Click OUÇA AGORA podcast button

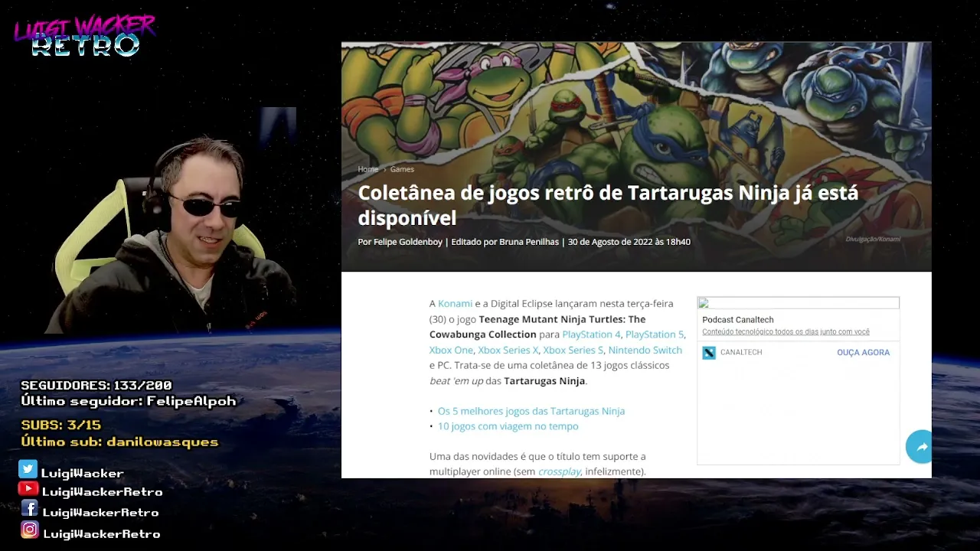pos(863,353)
